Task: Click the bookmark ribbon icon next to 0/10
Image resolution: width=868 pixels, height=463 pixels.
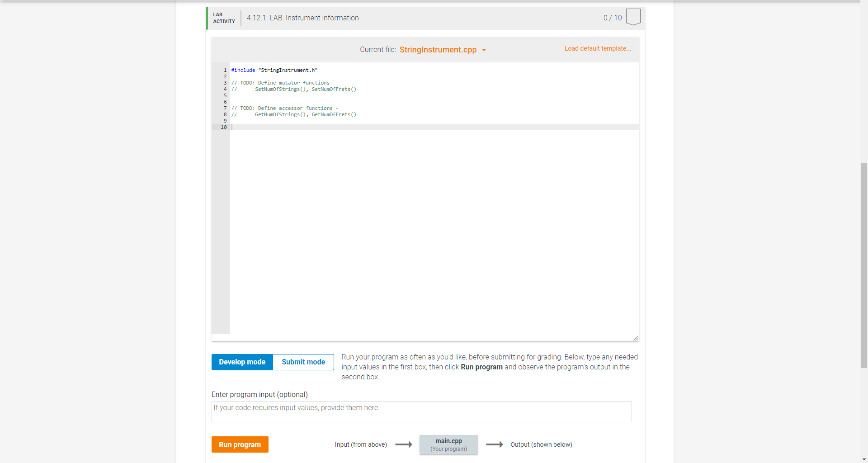Action: (633, 16)
